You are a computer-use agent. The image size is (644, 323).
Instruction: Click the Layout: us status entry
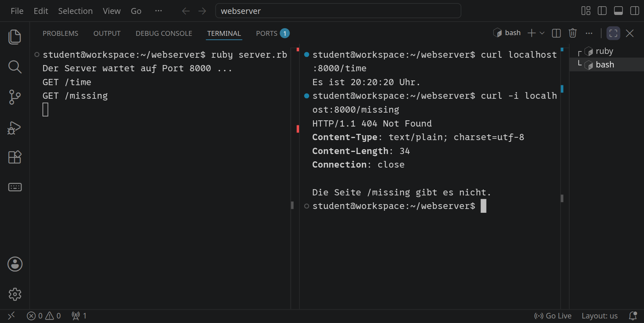point(600,316)
